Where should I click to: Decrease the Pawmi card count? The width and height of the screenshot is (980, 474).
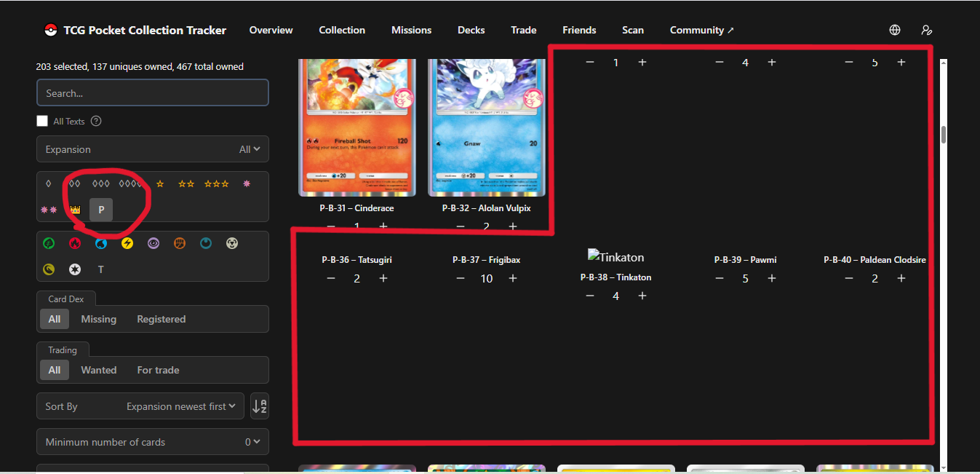[720, 278]
